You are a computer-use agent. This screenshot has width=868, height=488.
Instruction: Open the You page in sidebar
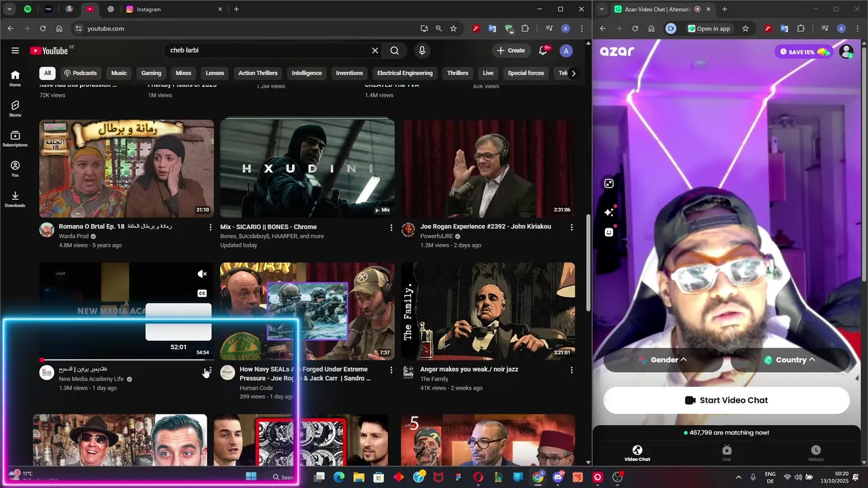(15, 169)
